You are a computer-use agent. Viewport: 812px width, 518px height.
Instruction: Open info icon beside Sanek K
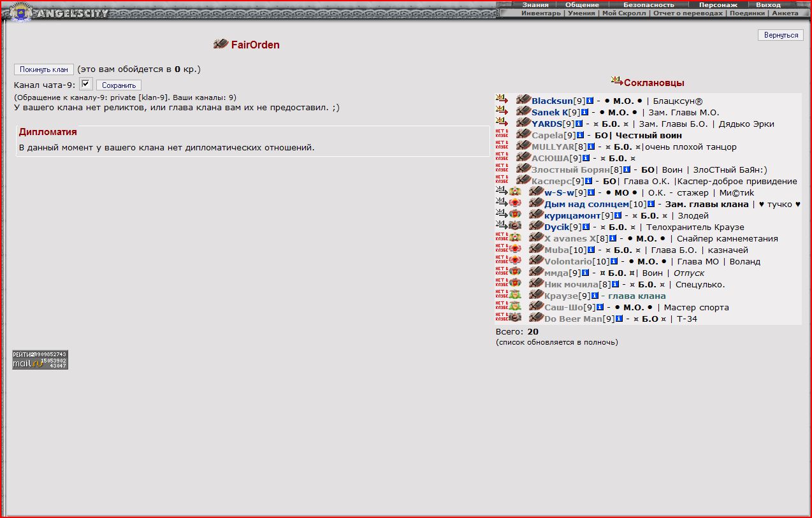click(x=584, y=112)
